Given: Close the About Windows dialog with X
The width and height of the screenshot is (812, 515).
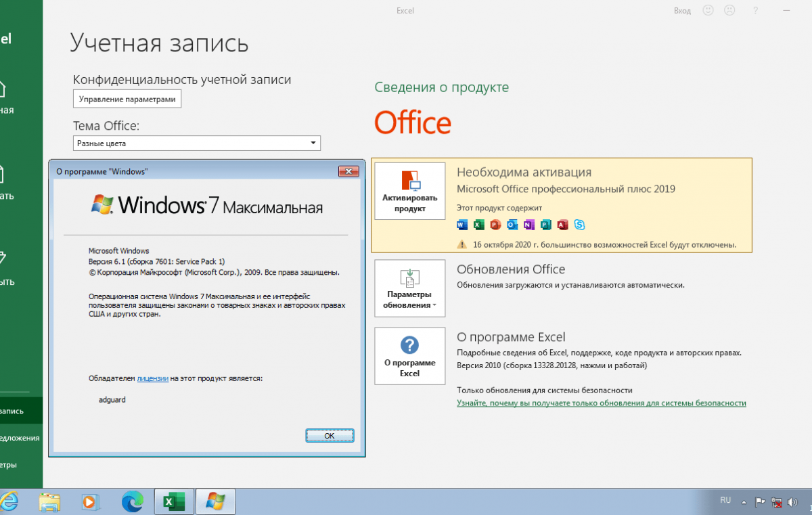Looking at the screenshot, I should click(348, 171).
